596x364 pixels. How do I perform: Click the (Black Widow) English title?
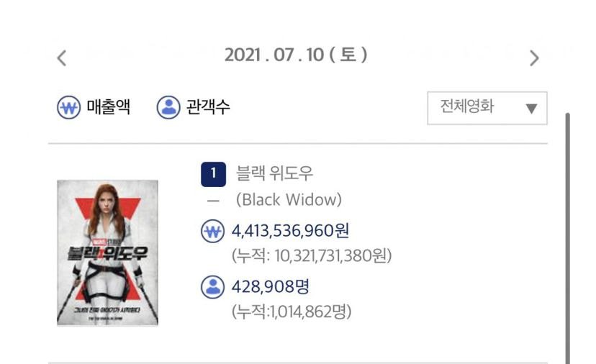[289, 200]
